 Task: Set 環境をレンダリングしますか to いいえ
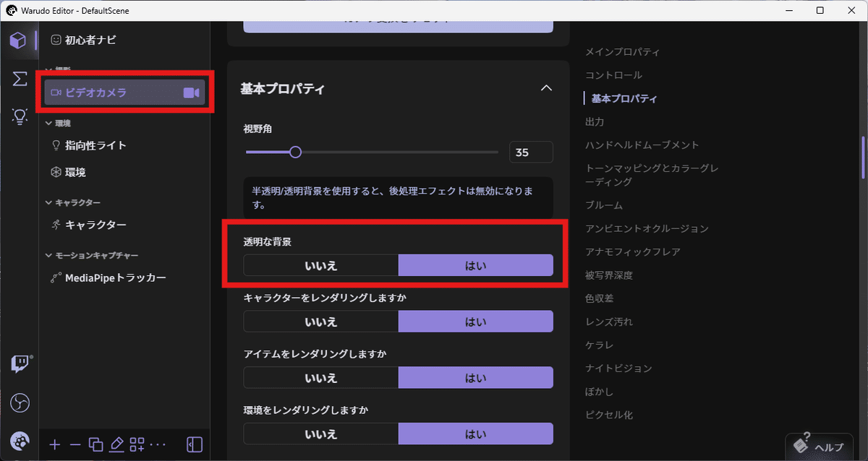click(320, 434)
